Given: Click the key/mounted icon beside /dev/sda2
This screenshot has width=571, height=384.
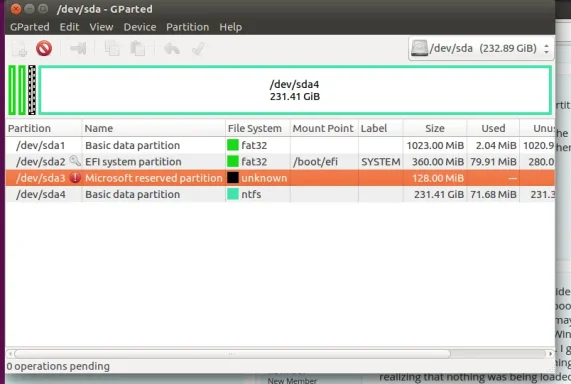Looking at the screenshot, I should tap(75, 160).
